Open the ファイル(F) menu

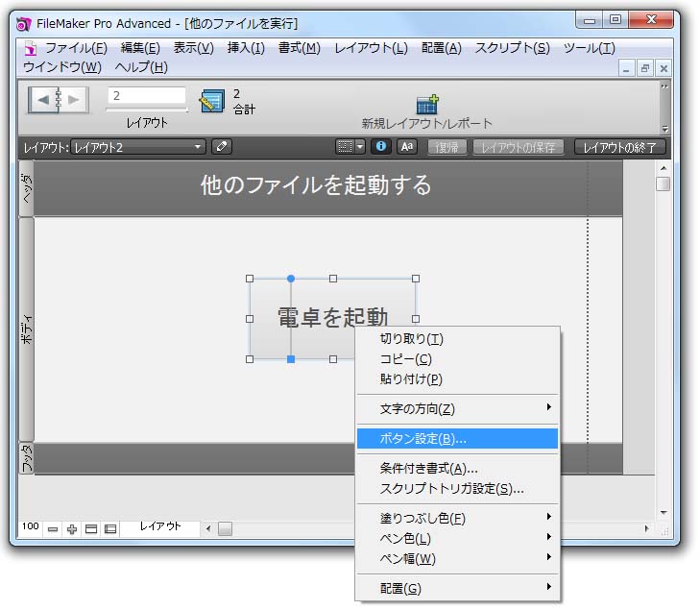tap(76, 48)
